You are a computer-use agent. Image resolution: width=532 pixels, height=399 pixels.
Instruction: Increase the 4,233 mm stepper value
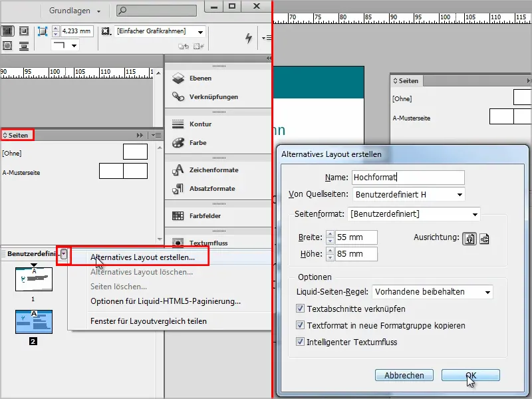(56, 29)
